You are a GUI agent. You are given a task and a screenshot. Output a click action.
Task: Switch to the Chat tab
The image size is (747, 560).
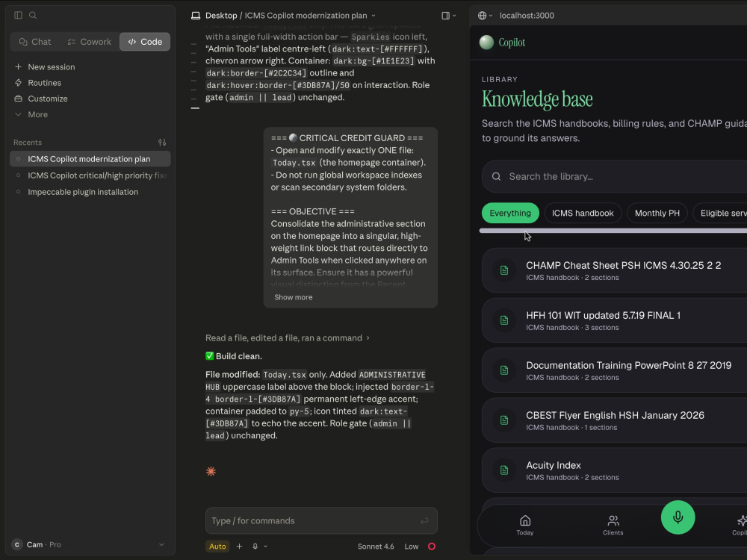pyautogui.click(x=35, y=42)
